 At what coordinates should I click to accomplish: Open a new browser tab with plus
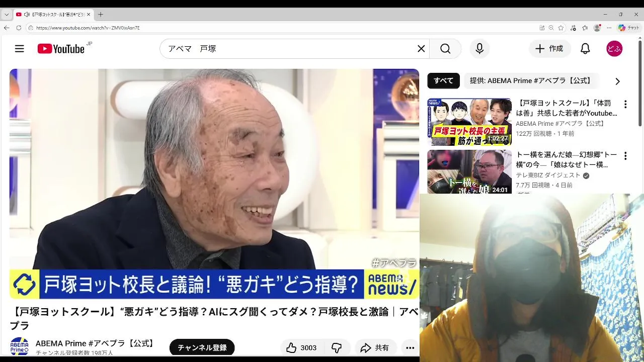point(101,15)
